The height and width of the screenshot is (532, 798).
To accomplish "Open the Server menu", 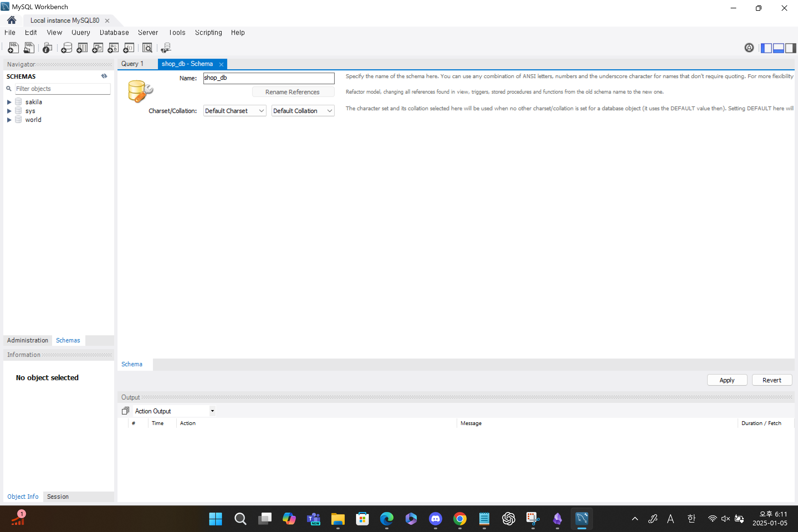I will point(148,33).
